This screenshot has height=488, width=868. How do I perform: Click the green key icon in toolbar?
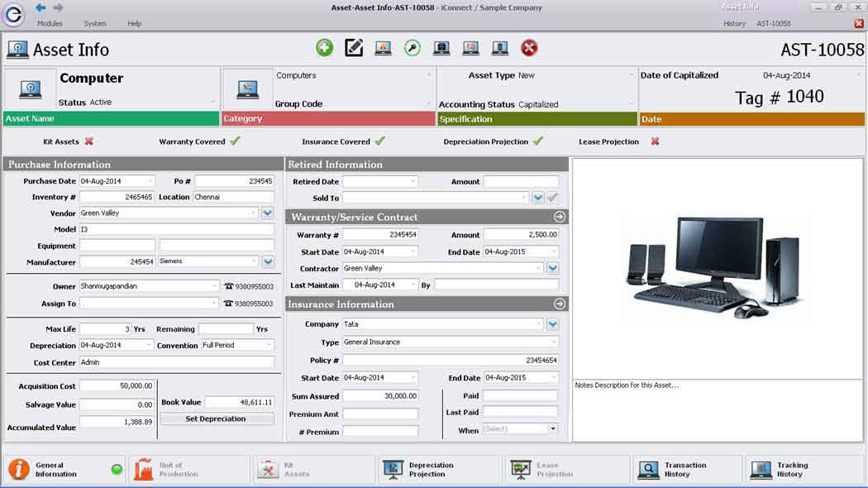(413, 48)
